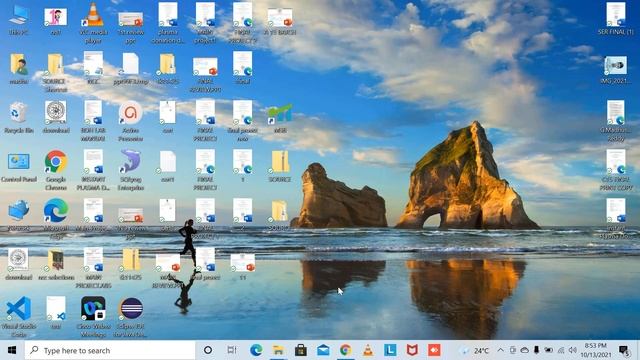The height and width of the screenshot is (360, 640).
Task: Open Microsoft Store from the taskbar
Action: coord(301,350)
